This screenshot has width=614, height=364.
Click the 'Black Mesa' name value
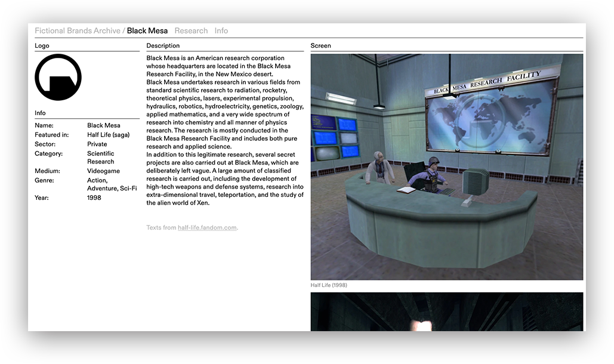coord(104,125)
